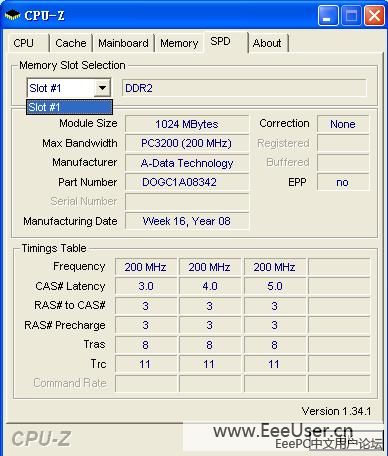Click part number DOGC1A08342
Image resolution: width=388 pixels, height=456 pixels.
pyautogui.click(x=187, y=182)
